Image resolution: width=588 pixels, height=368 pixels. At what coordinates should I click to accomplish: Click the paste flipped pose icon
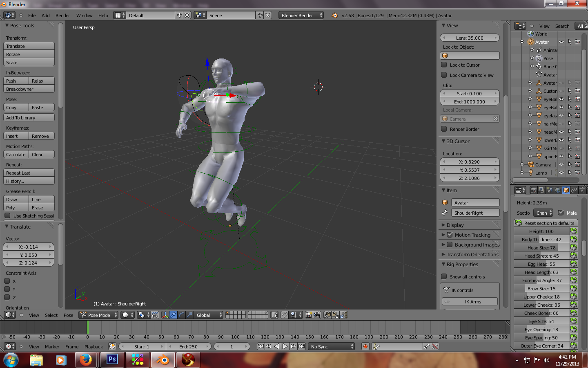pos(343,315)
